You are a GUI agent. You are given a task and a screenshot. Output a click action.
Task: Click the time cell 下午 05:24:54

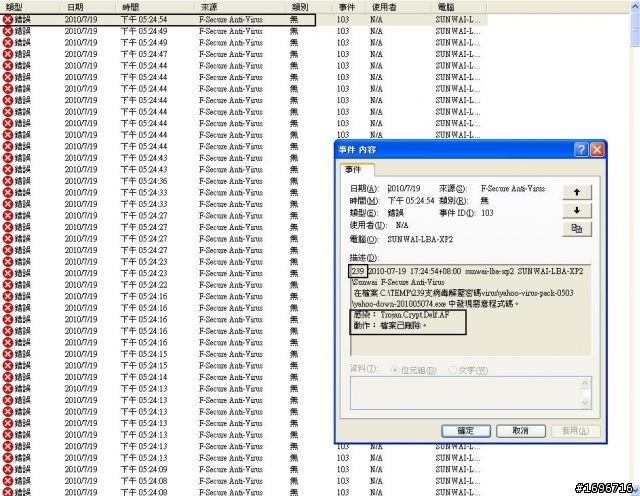[x=144, y=19]
